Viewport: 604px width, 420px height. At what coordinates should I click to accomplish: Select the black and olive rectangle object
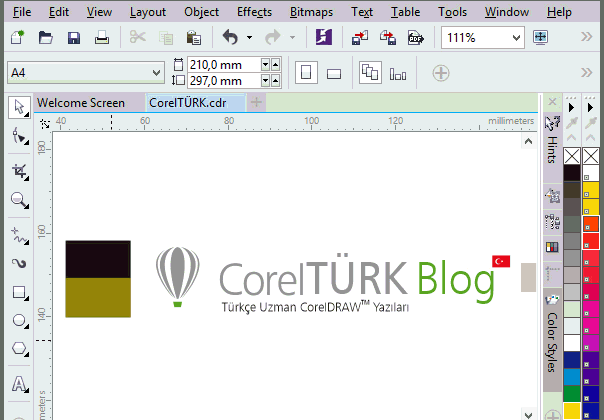point(98,279)
